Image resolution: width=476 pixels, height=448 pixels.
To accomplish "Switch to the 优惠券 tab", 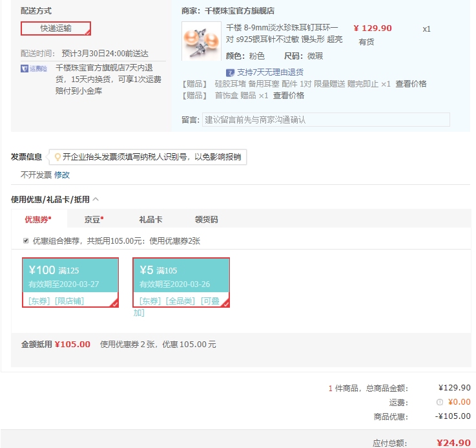I will coord(38,219).
